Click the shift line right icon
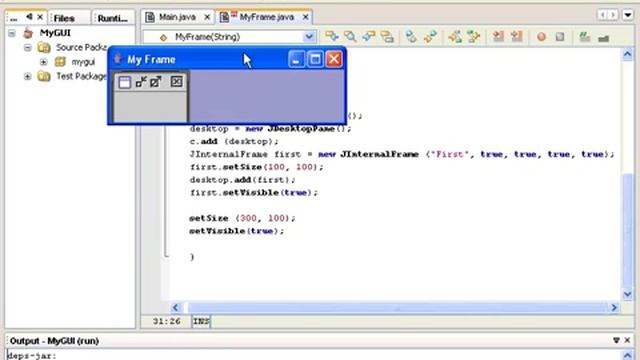640x360 pixels. (x=517, y=37)
